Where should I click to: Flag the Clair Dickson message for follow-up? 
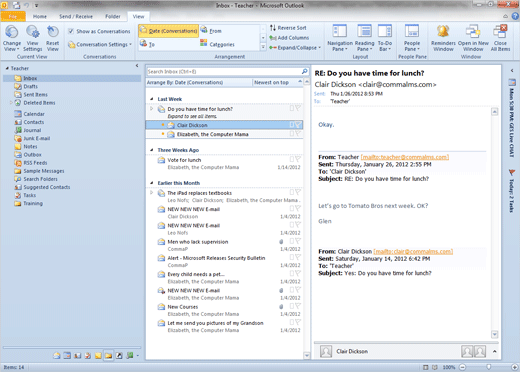tap(298, 125)
